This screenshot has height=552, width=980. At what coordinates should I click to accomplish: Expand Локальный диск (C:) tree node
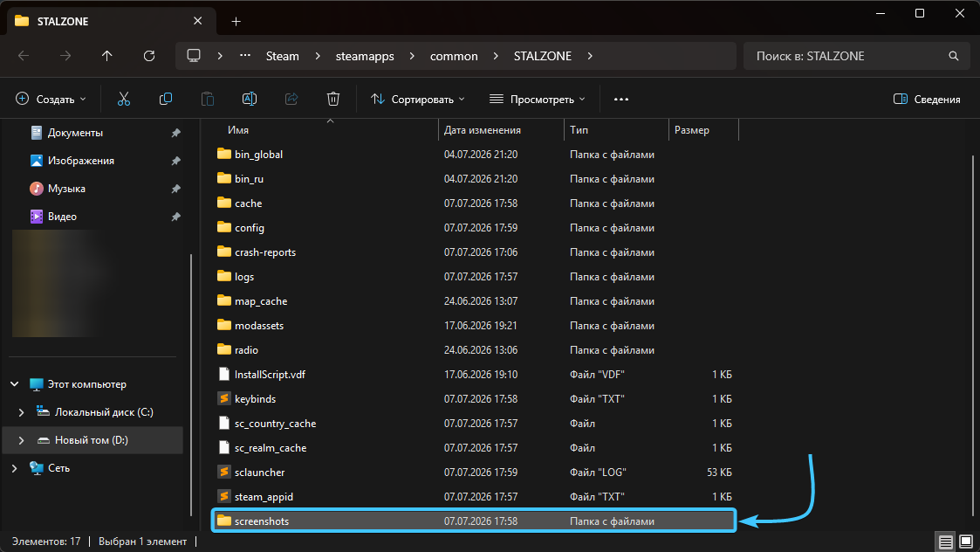pos(21,412)
